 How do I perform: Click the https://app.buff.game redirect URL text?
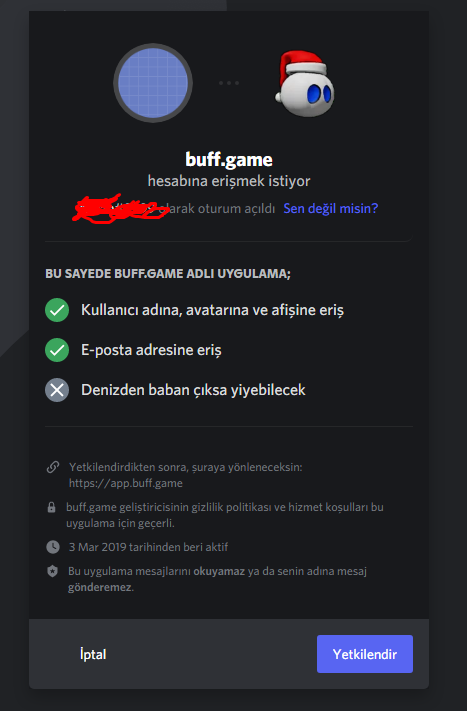[126, 483]
